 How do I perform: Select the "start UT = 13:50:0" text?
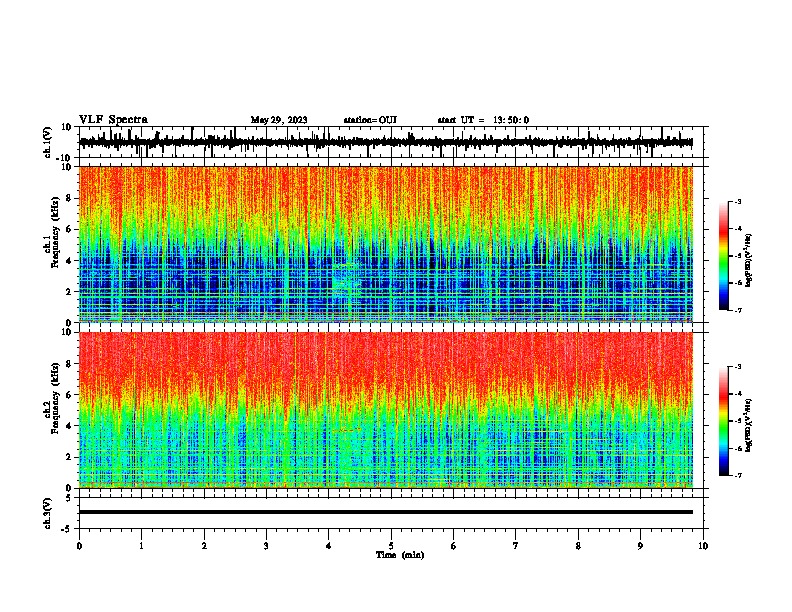pos(483,120)
